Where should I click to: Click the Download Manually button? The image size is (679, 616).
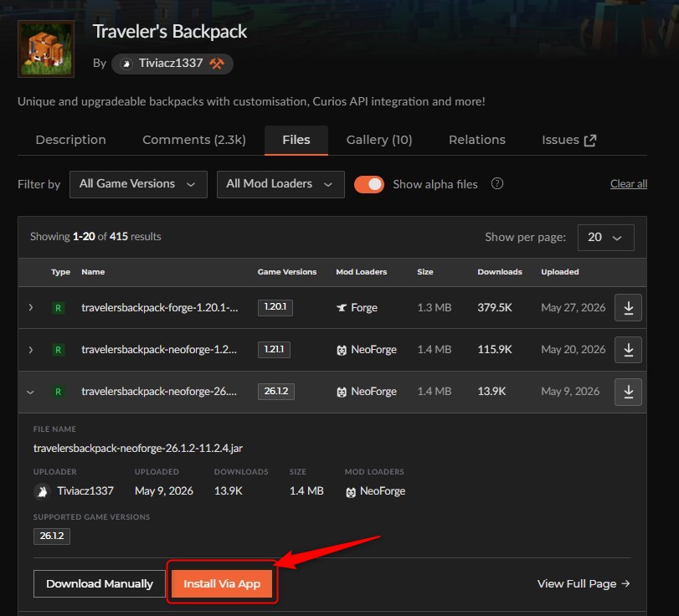coord(100,584)
